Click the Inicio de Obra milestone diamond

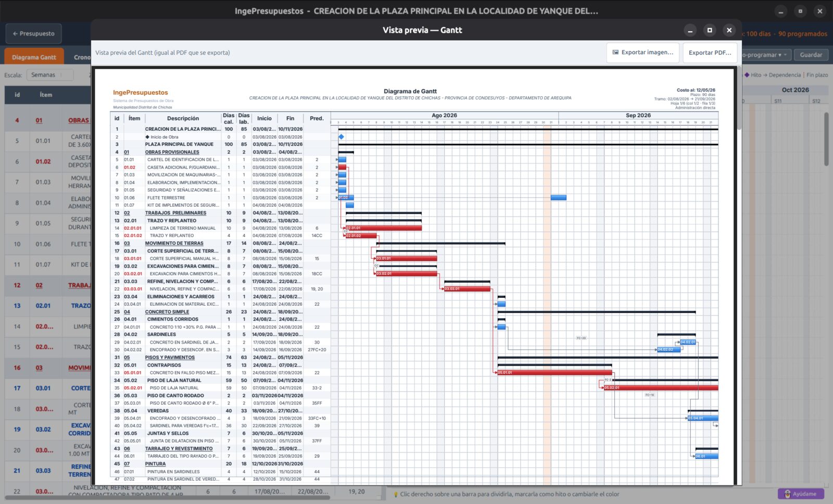[342, 137]
